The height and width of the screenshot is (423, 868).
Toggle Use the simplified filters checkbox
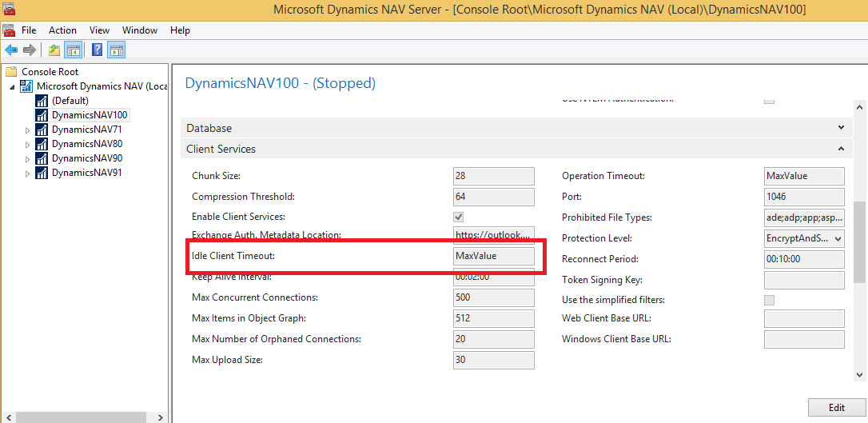click(769, 300)
